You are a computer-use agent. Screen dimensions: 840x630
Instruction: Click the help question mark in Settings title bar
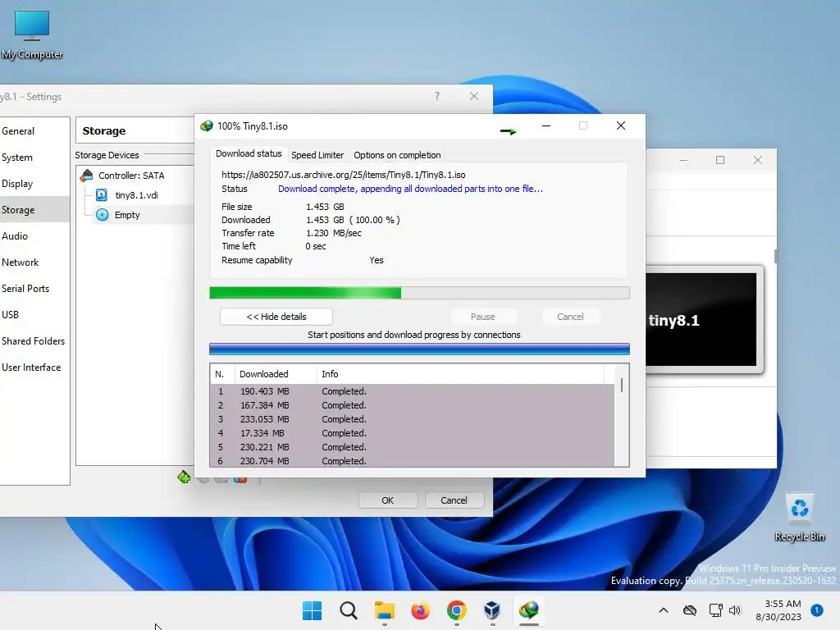pos(437,97)
